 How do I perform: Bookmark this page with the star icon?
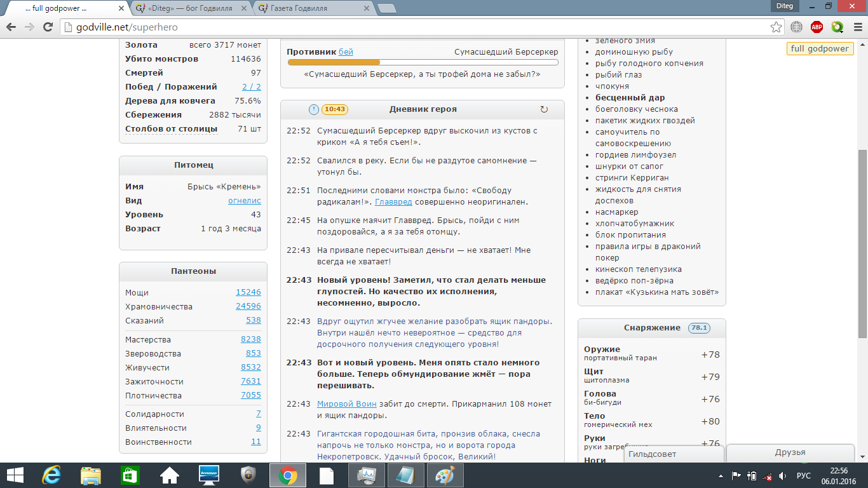click(x=776, y=27)
